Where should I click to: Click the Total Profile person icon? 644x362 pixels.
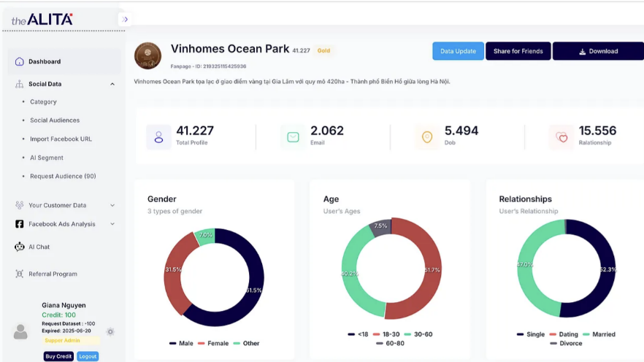pyautogui.click(x=158, y=137)
